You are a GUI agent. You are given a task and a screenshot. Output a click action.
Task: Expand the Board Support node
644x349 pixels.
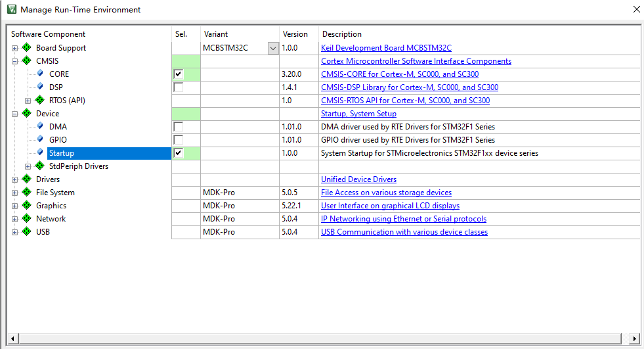pyautogui.click(x=15, y=48)
